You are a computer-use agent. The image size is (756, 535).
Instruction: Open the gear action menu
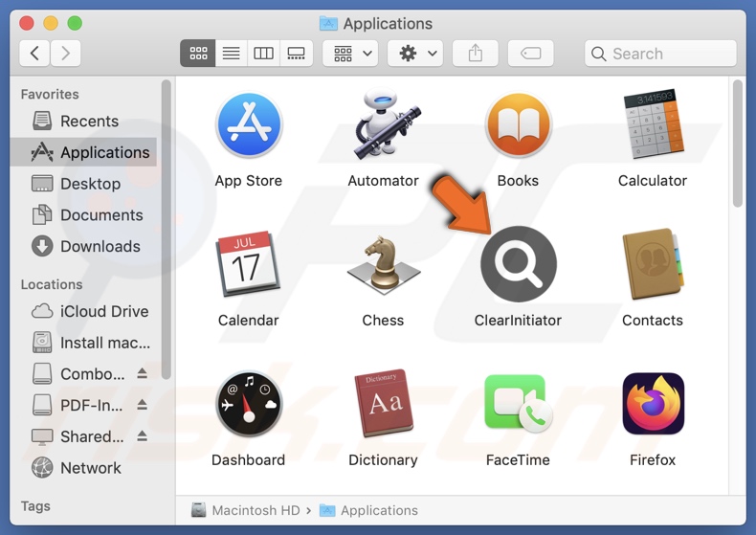point(415,53)
